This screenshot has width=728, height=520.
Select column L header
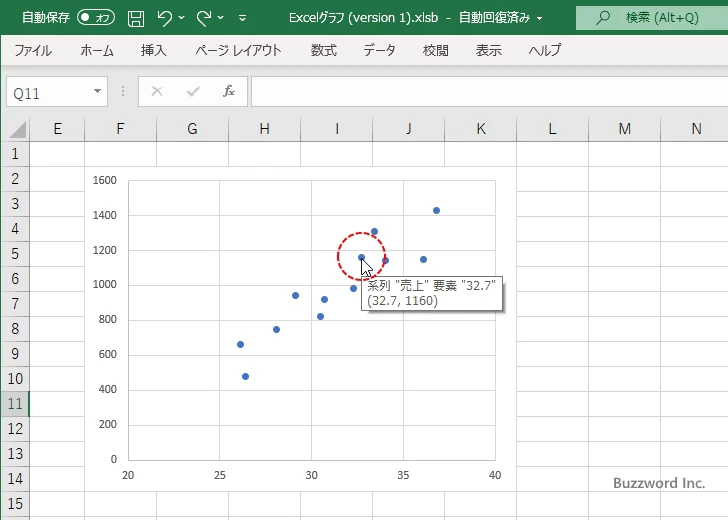point(552,129)
